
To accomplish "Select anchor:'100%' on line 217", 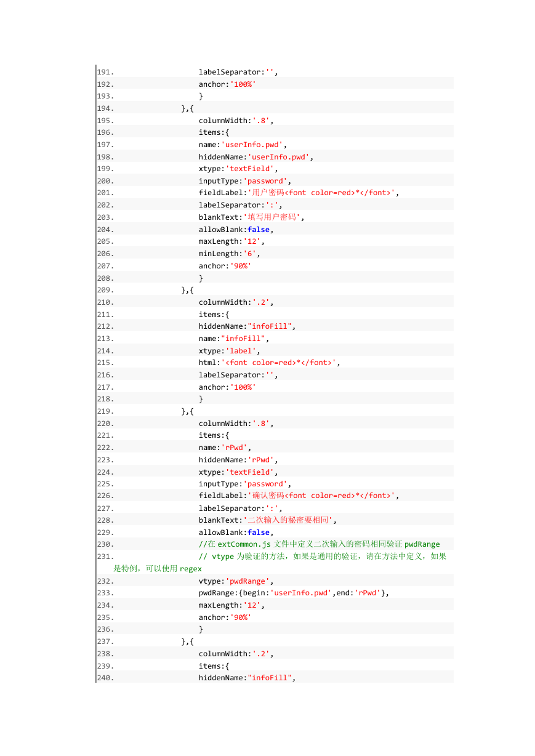I will (x=227, y=387).
